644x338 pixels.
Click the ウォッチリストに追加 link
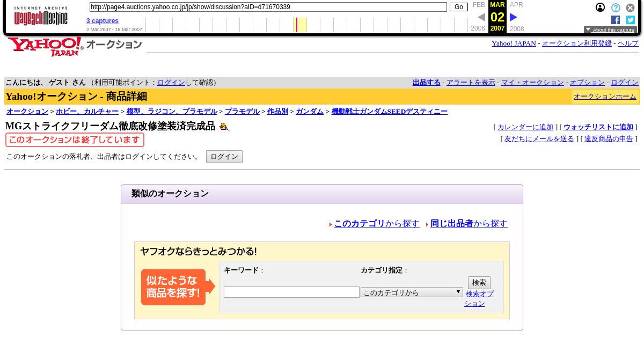[598, 127]
